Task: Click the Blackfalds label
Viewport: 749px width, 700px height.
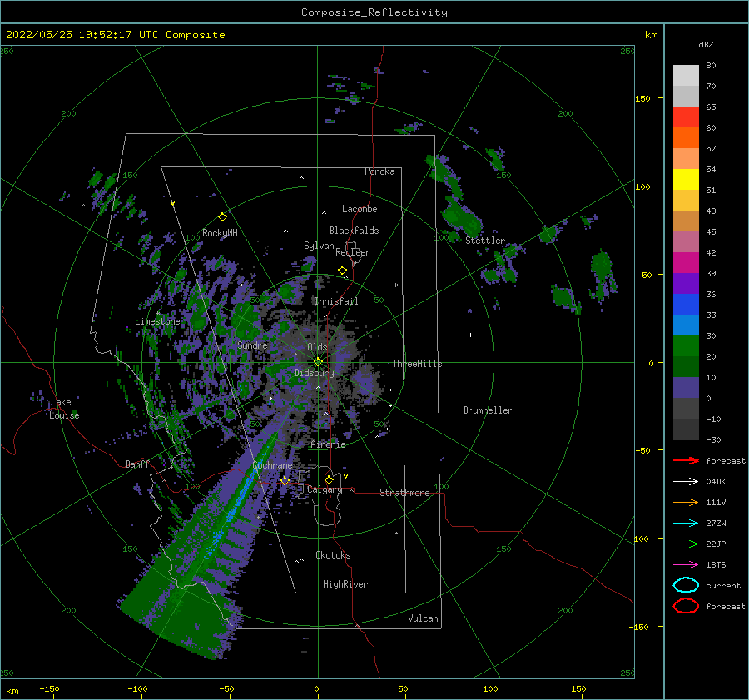Action: 354,231
